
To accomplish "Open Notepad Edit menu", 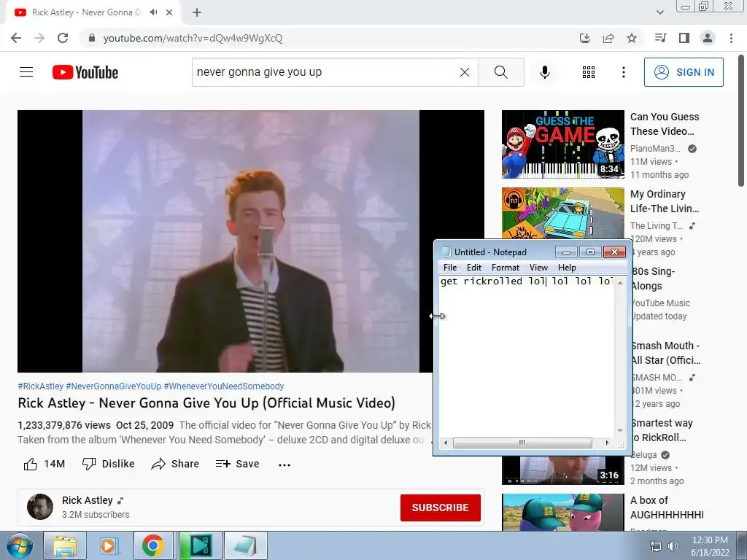I will tap(473, 267).
